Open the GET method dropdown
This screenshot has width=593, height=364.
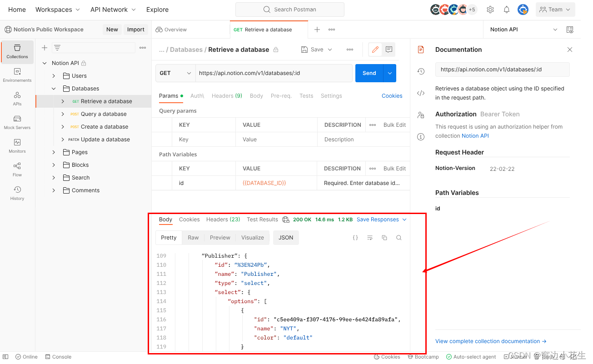175,73
